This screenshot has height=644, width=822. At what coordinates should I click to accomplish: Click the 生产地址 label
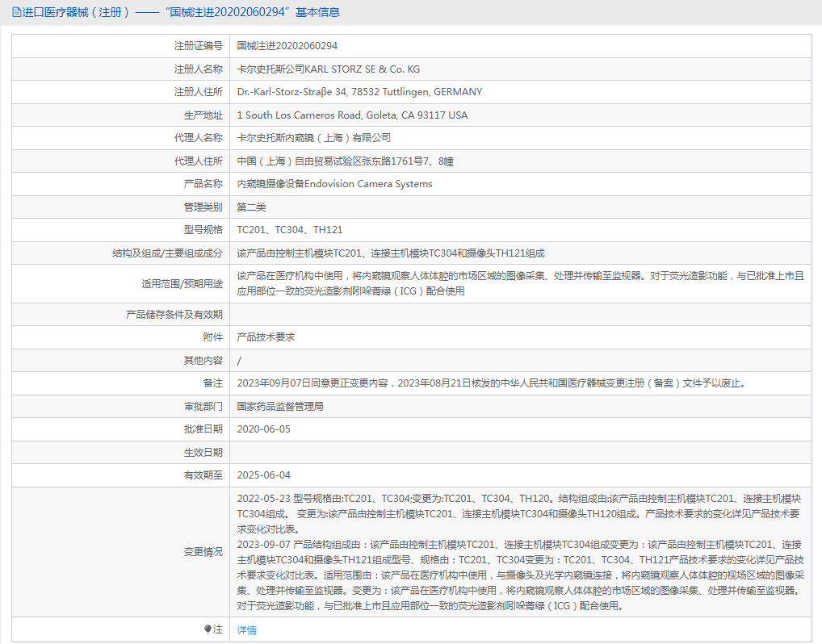pyautogui.click(x=203, y=115)
